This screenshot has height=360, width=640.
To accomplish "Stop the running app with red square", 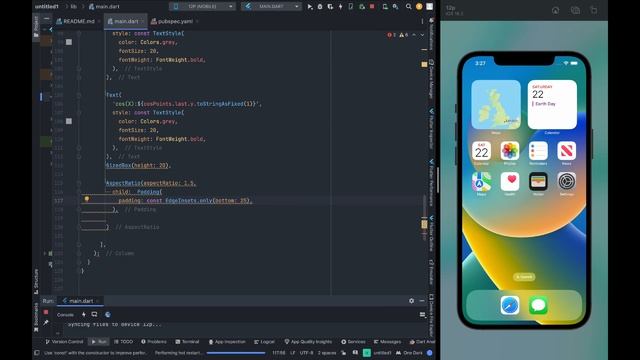I will 372,7.
